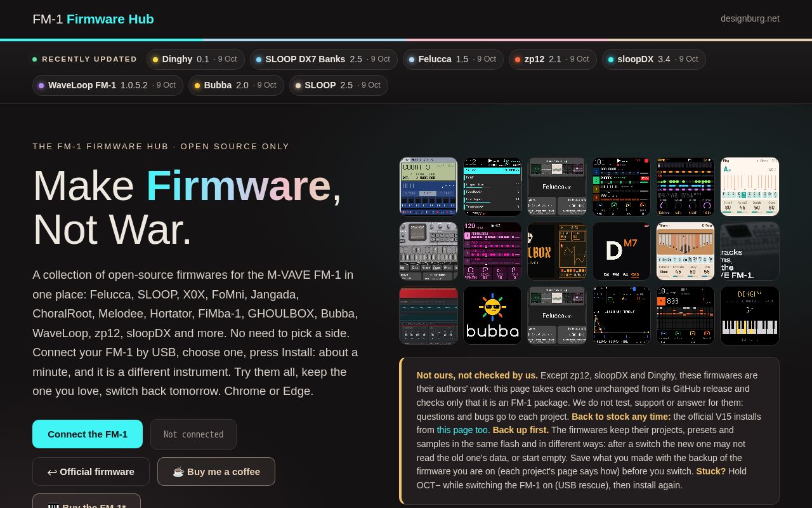Open the Dinghy 0.1 update chip
This screenshot has height=508, width=812.
click(195, 59)
